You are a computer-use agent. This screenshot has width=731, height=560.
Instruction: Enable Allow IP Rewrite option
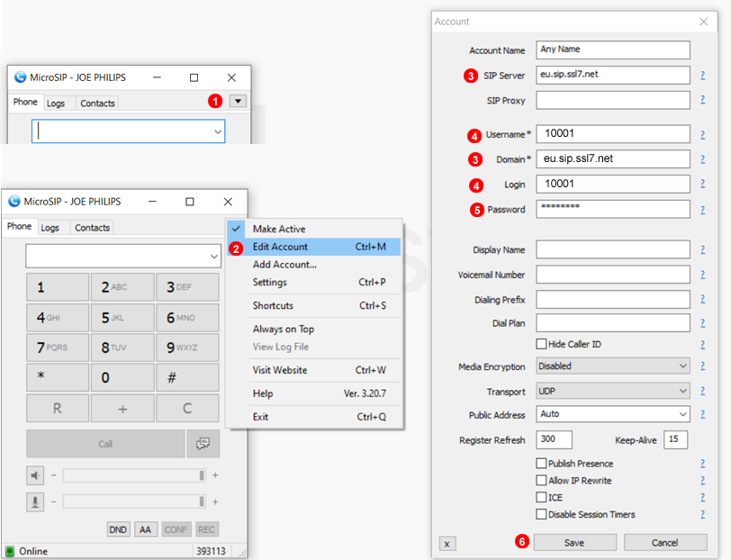(x=541, y=480)
